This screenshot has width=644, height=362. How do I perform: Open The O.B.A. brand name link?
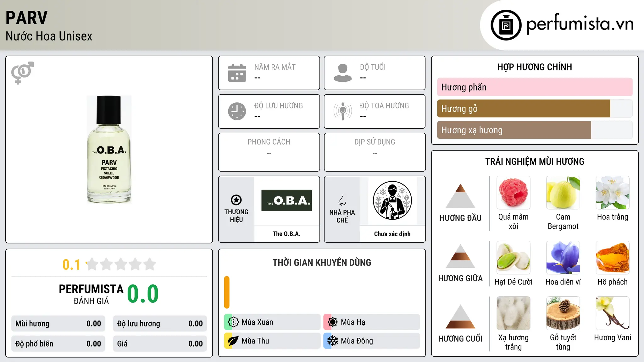point(286,234)
